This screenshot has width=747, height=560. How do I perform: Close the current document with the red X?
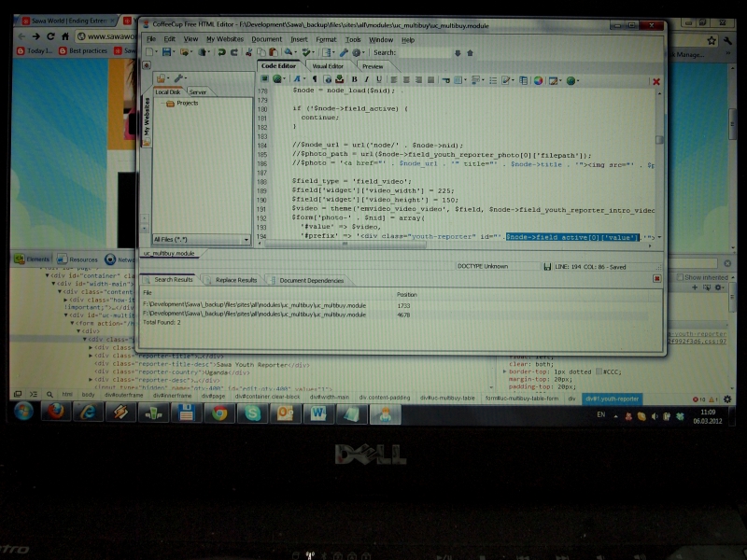point(655,81)
